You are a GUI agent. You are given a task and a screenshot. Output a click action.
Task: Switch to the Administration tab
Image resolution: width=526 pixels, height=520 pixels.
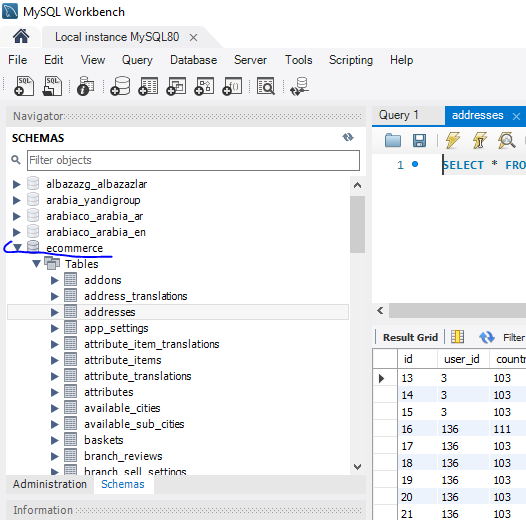[x=50, y=484]
